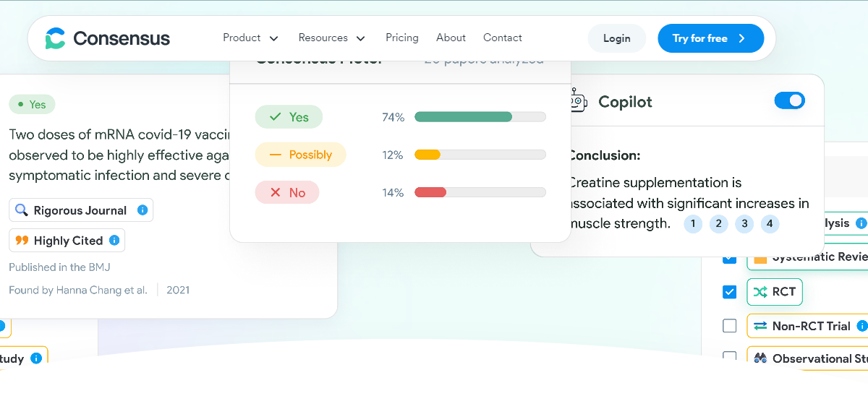
Task: Select the No meter pill
Action: (286, 192)
